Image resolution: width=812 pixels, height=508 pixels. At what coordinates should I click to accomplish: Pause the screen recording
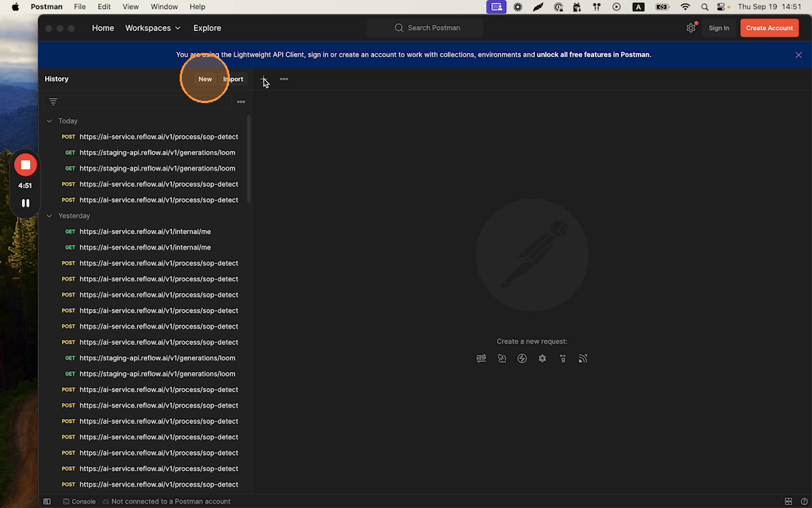(x=25, y=203)
